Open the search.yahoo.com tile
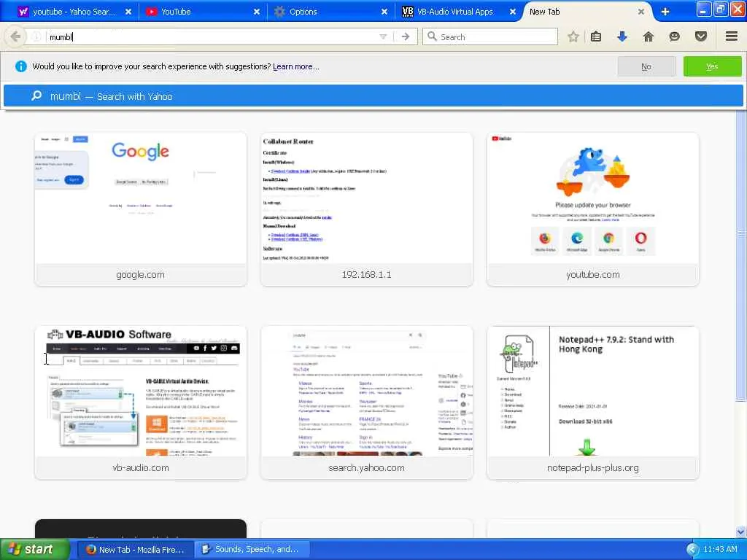747x560 pixels. point(366,402)
